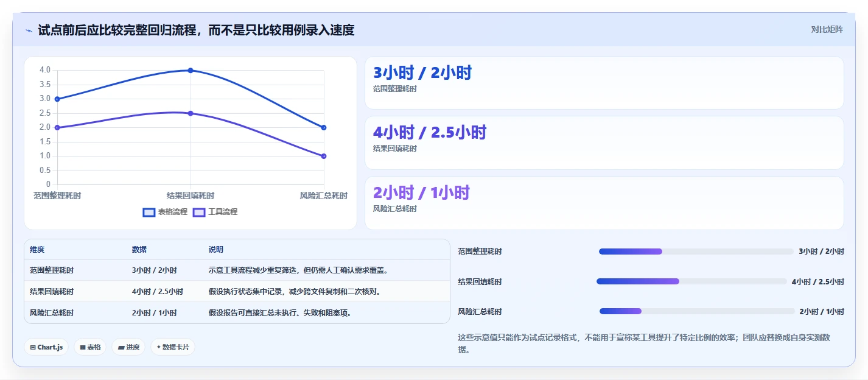This screenshot has height=380, width=868.
Task: Open the 2小时 / 1小时 data card
Action: pyautogui.click(x=604, y=203)
